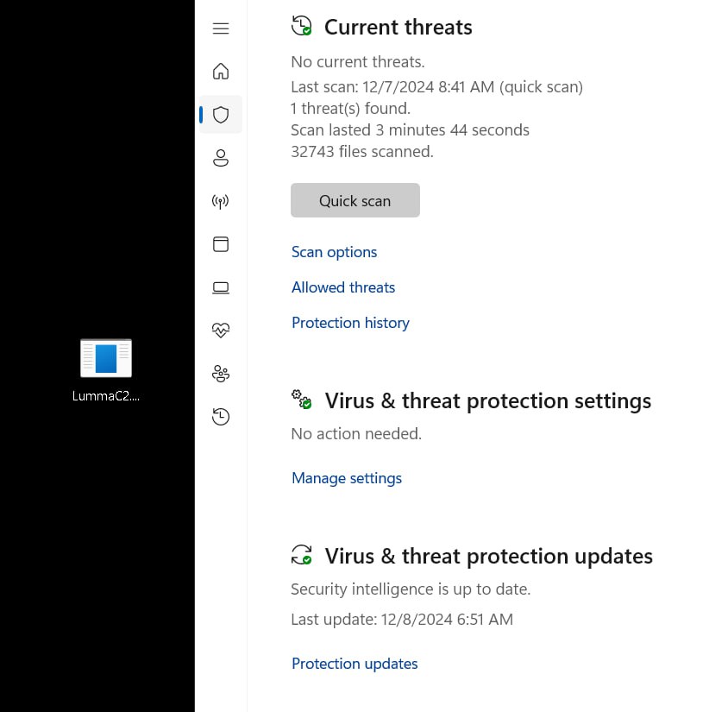This screenshot has width=728, height=712.
Task: Go to Home in sidebar
Action: point(221,72)
